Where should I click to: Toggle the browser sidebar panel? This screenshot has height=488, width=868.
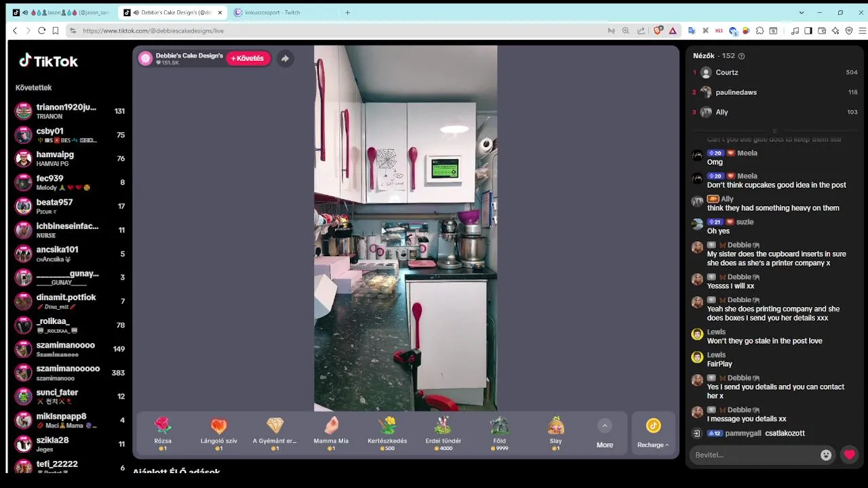click(x=808, y=30)
